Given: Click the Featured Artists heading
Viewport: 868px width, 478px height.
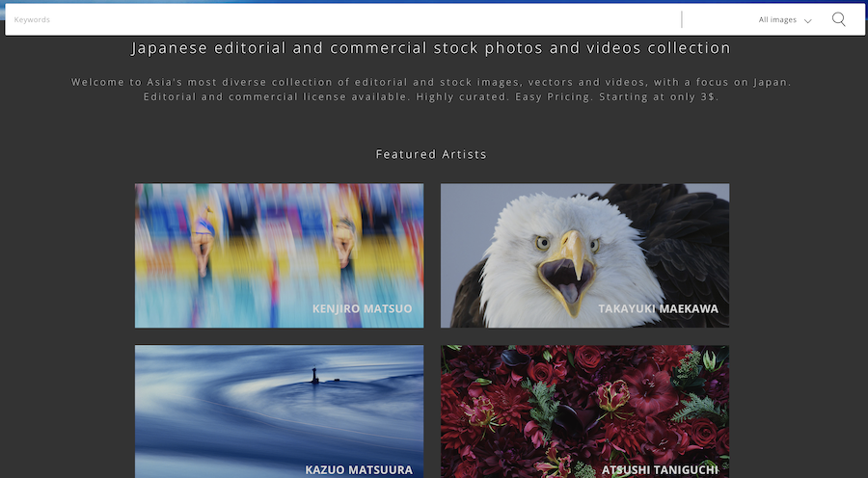Looking at the screenshot, I should tap(431, 154).
